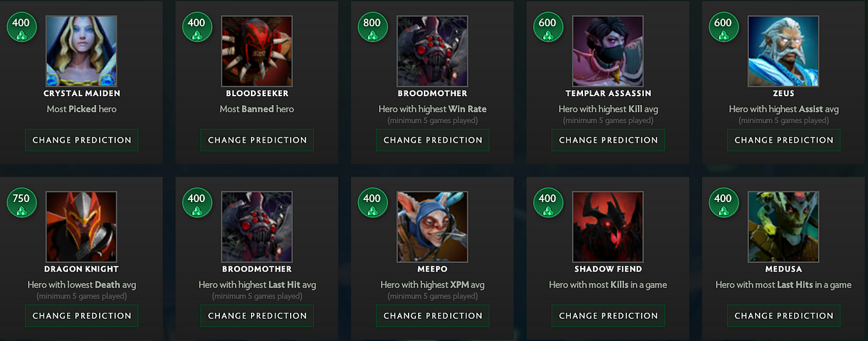868x341 pixels.
Task: Click the 800 points badge on Broodmother
Action: [x=372, y=27]
